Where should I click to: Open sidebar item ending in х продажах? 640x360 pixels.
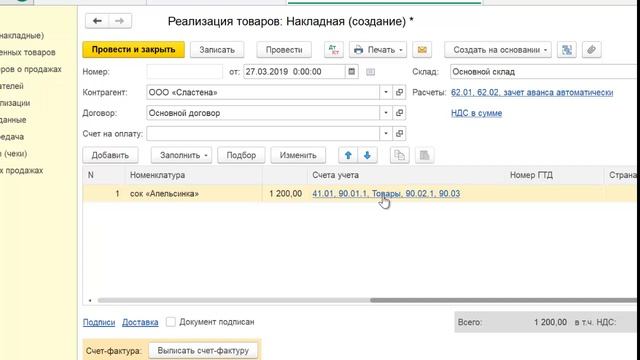click(22, 171)
